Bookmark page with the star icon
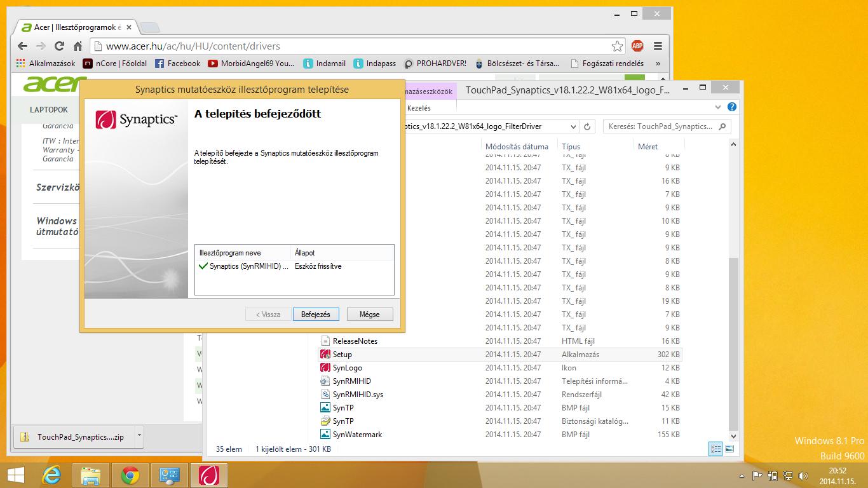 pyautogui.click(x=617, y=46)
